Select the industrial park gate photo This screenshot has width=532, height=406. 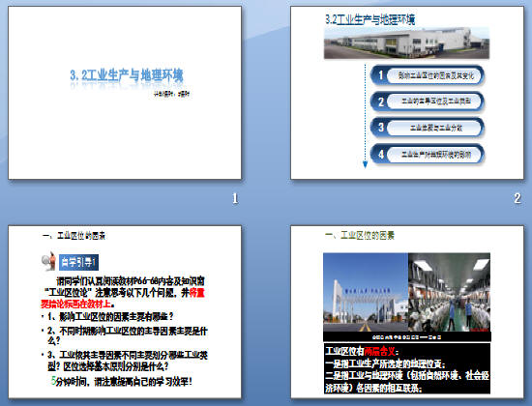pyautogui.click(x=366, y=292)
